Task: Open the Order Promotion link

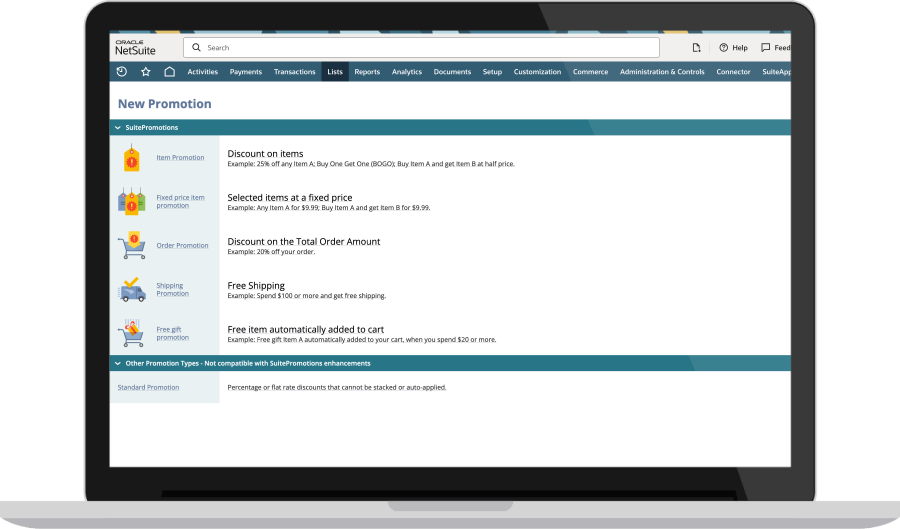Action: [183, 246]
